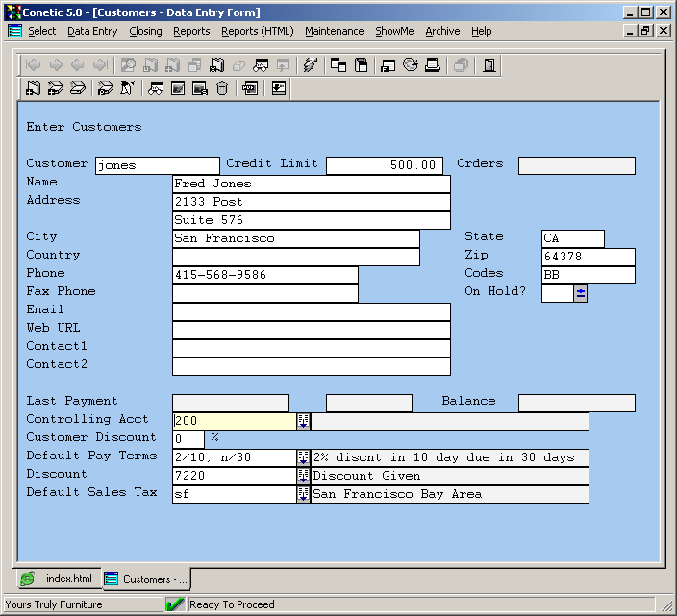Open the Controlling Acct lookup arrow

[303, 421]
